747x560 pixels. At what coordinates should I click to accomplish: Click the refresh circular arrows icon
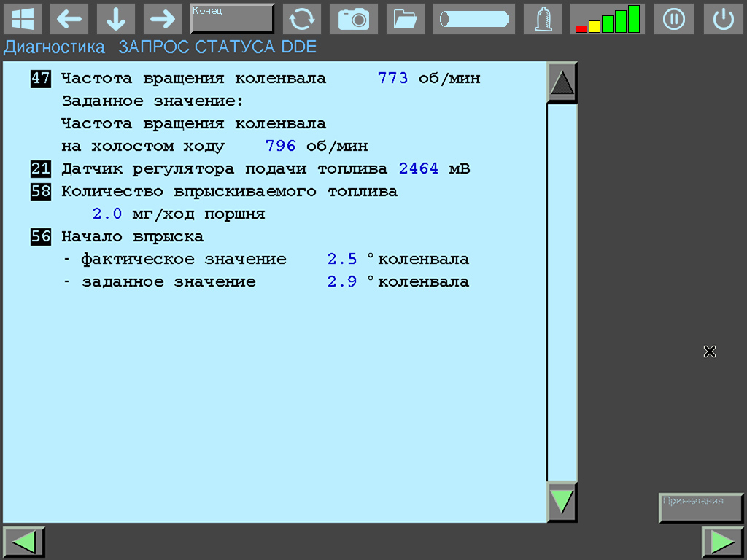click(302, 19)
